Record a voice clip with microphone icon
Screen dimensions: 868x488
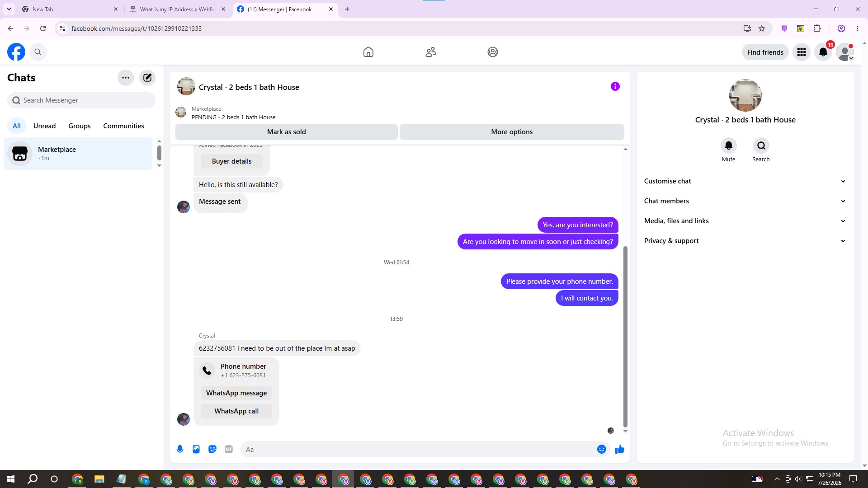coord(180,449)
